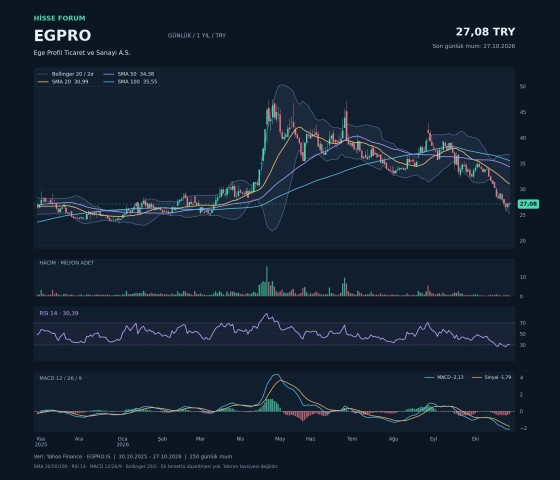Click the MACD 12 / 26 / 9 panel title
This screenshot has width=560, height=480.
[x=60, y=378]
